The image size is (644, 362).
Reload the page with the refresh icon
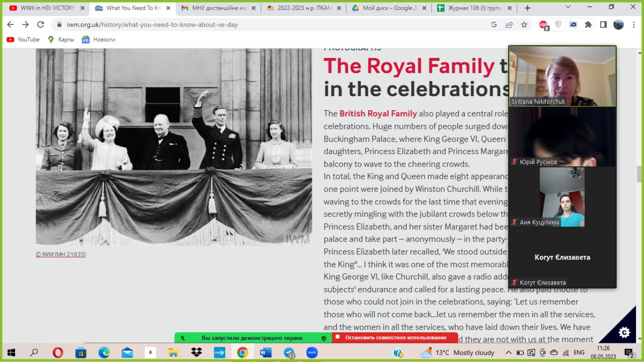[41, 25]
